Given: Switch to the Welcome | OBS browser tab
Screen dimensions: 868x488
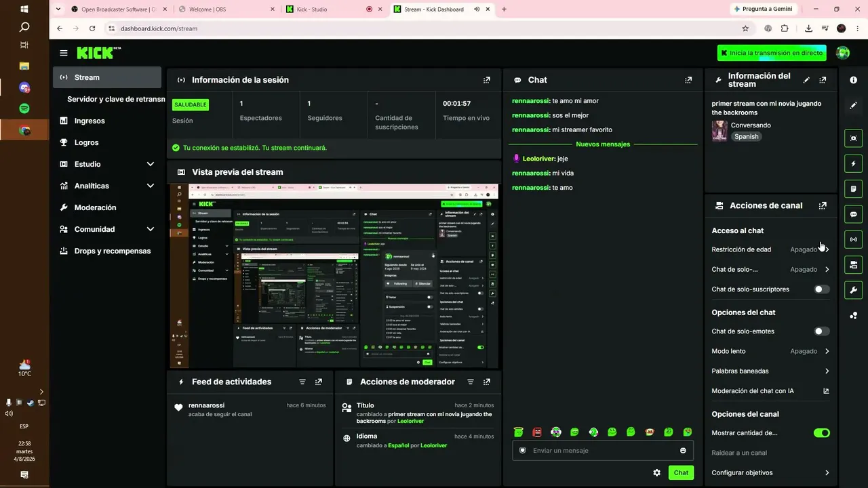Looking at the screenshot, I should 227,9.
